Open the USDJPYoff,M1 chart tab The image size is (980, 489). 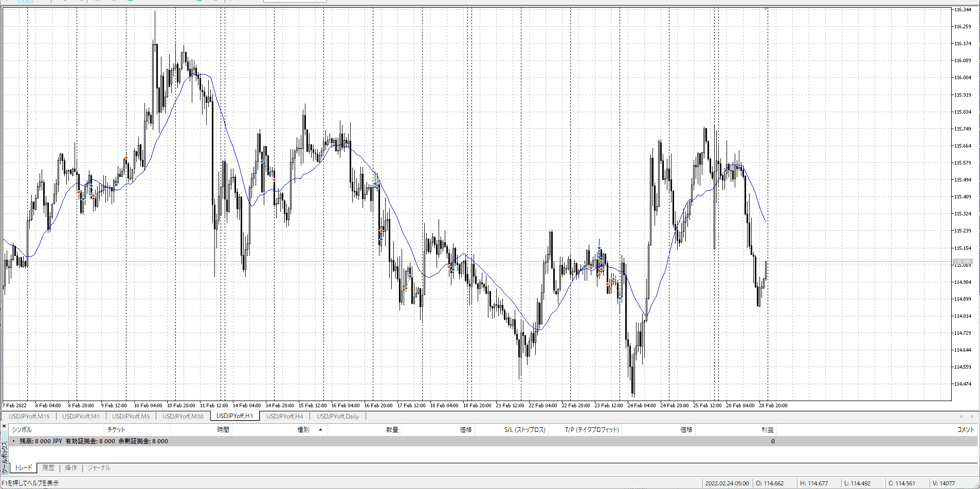(x=81, y=416)
